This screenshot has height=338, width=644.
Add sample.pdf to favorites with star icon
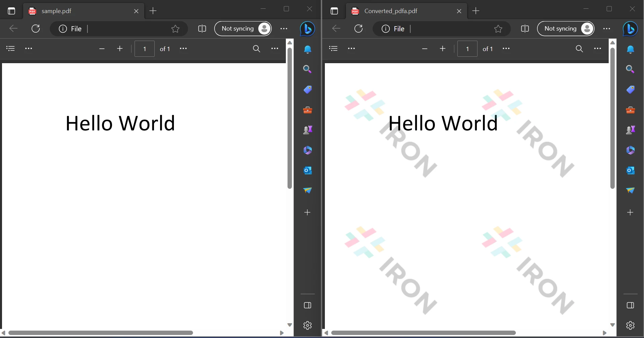pyautogui.click(x=175, y=29)
